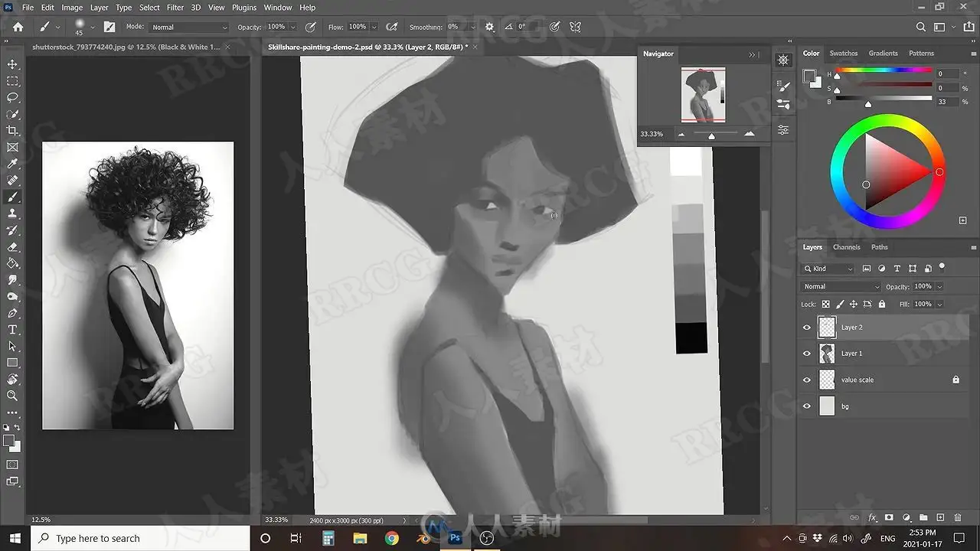This screenshot has height=551, width=980.
Task: Open layer blending mode Normal dropdown
Action: pyautogui.click(x=841, y=286)
